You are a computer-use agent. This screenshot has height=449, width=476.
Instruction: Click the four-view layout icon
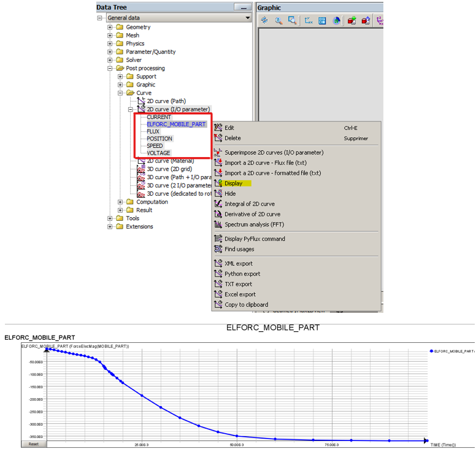coord(322,20)
